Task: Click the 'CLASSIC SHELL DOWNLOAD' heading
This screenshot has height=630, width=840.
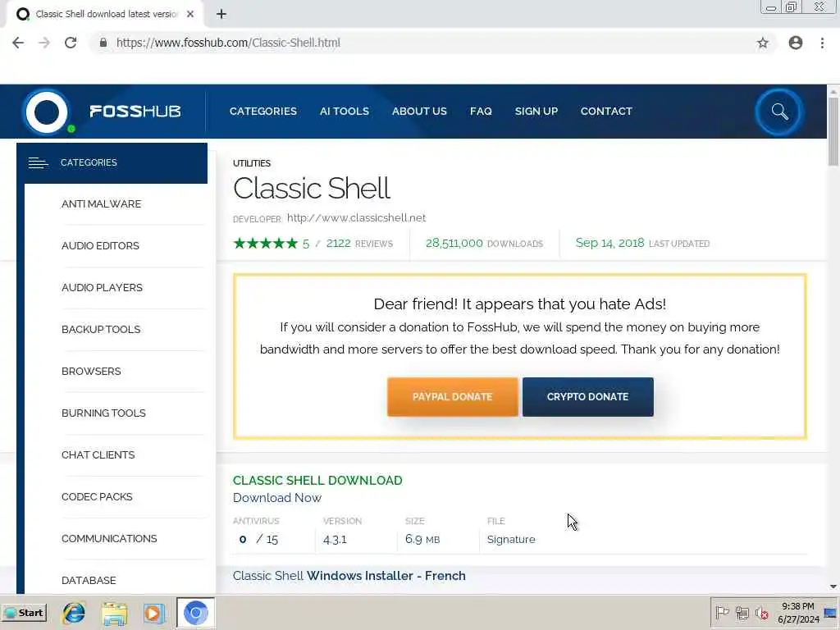Action: [317, 481]
